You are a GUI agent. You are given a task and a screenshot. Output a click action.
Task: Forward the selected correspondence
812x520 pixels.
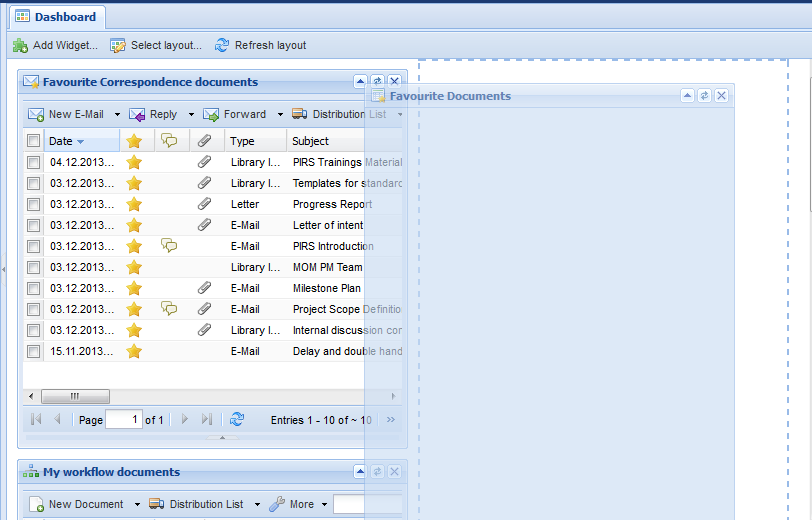(x=235, y=114)
